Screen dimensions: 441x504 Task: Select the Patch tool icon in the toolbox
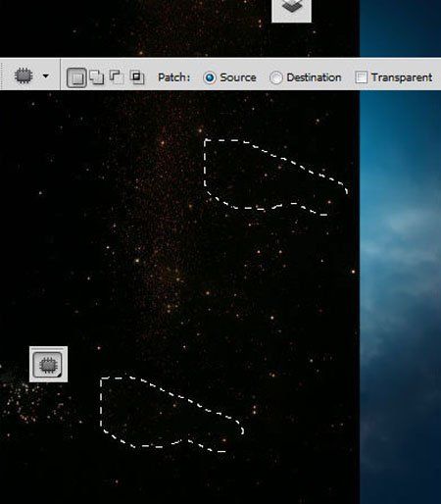[48, 364]
